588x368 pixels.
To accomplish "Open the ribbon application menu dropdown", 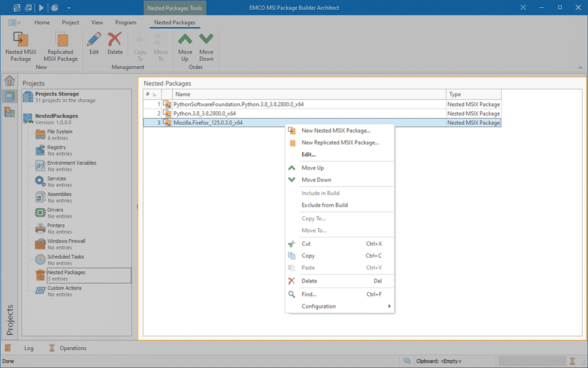I will tap(14, 22).
